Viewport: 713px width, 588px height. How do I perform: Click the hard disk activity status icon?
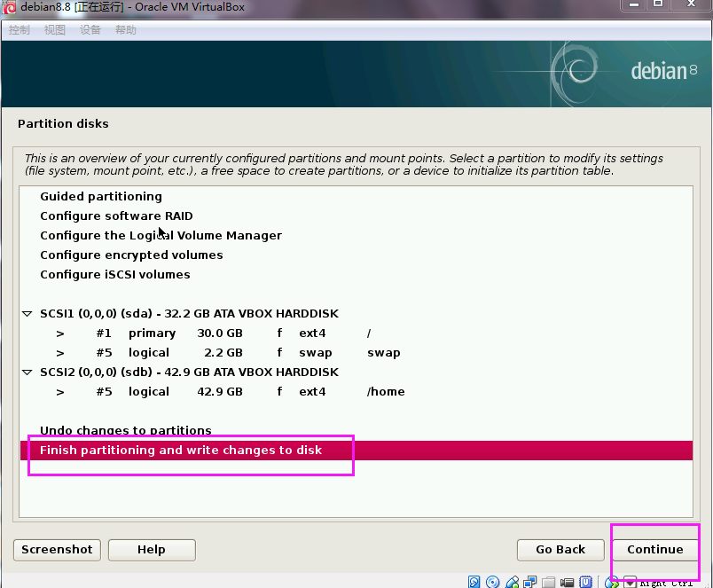[x=474, y=583]
